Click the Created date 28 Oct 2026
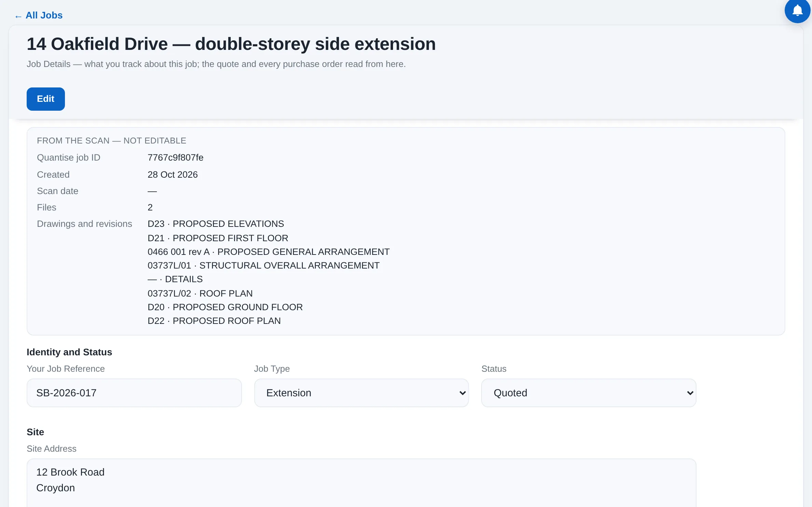 pos(173,175)
